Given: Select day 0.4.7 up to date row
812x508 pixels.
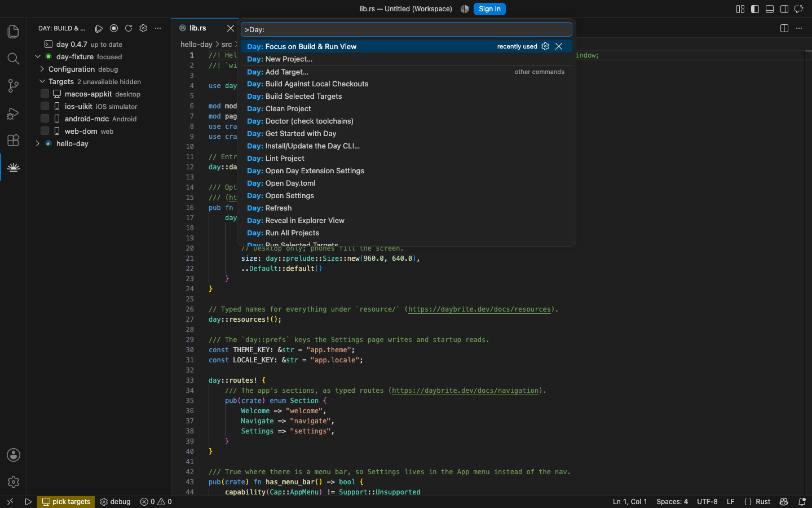Looking at the screenshot, I should (99, 44).
